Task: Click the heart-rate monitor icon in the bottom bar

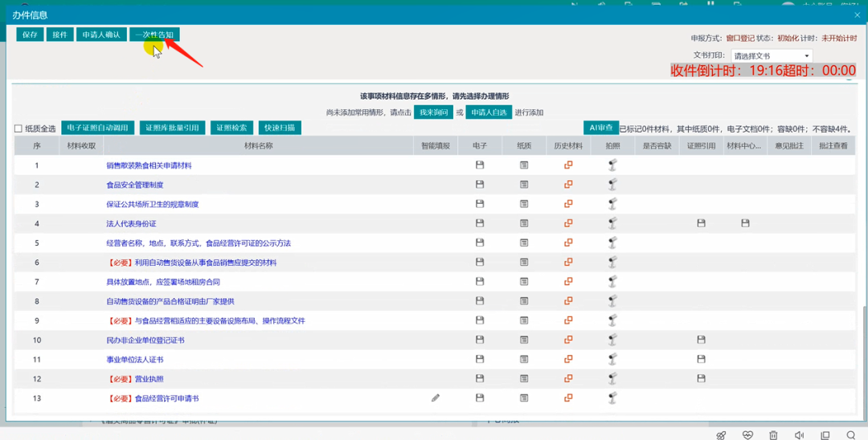Action: click(748, 435)
